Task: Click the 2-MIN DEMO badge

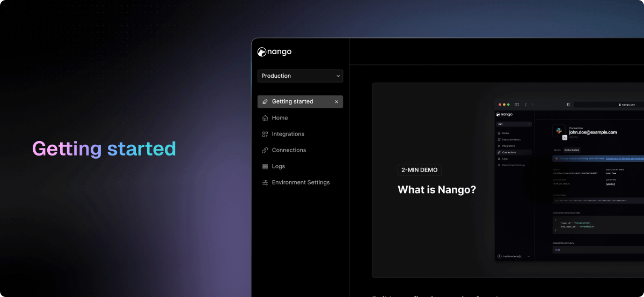Action: tap(420, 170)
